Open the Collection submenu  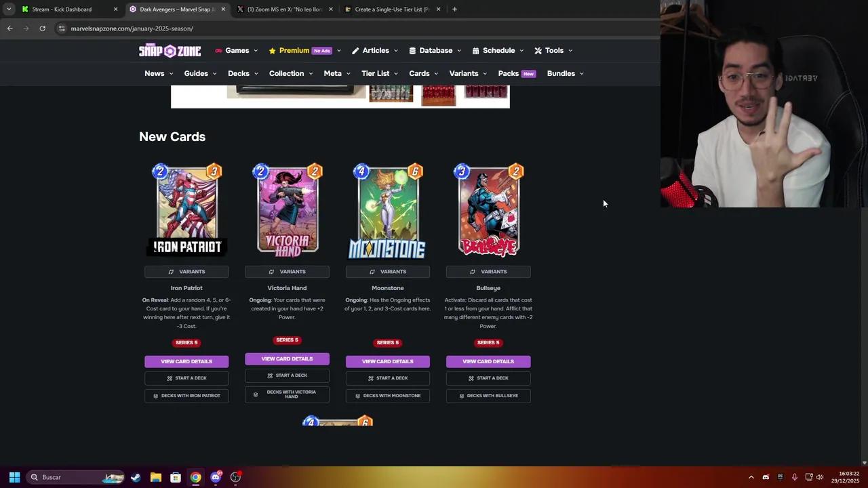click(x=291, y=73)
